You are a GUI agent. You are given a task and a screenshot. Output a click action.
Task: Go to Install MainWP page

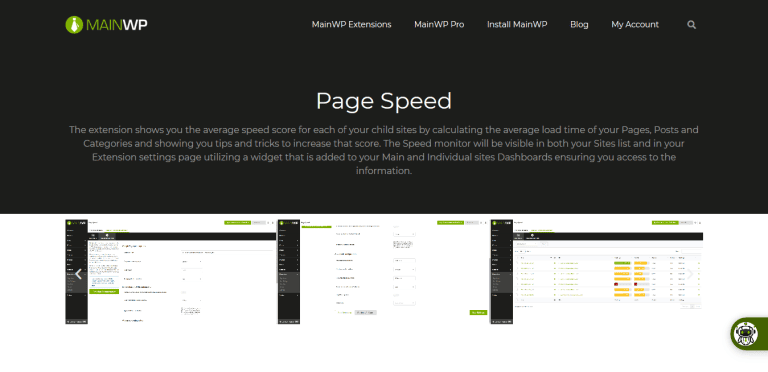coord(517,24)
